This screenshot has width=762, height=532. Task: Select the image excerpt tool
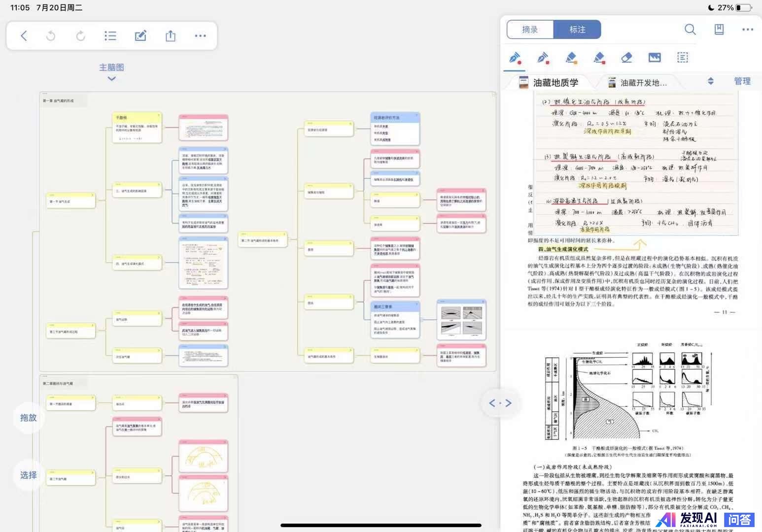tap(655, 58)
